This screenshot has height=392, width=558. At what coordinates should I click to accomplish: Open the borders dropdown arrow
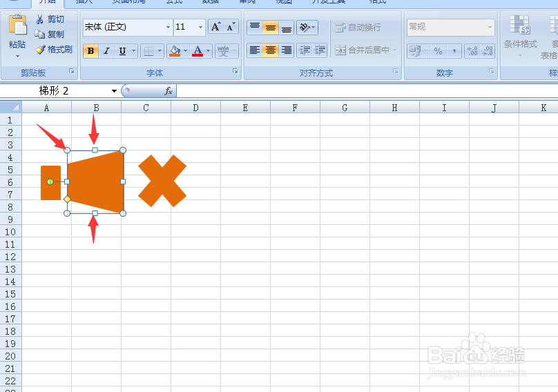pyautogui.click(x=160, y=51)
